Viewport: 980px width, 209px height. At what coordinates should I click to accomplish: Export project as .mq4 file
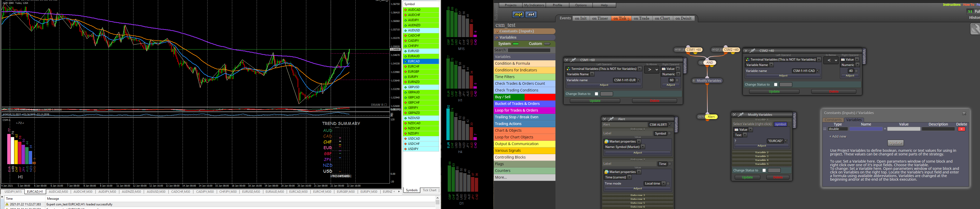point(518,14)
